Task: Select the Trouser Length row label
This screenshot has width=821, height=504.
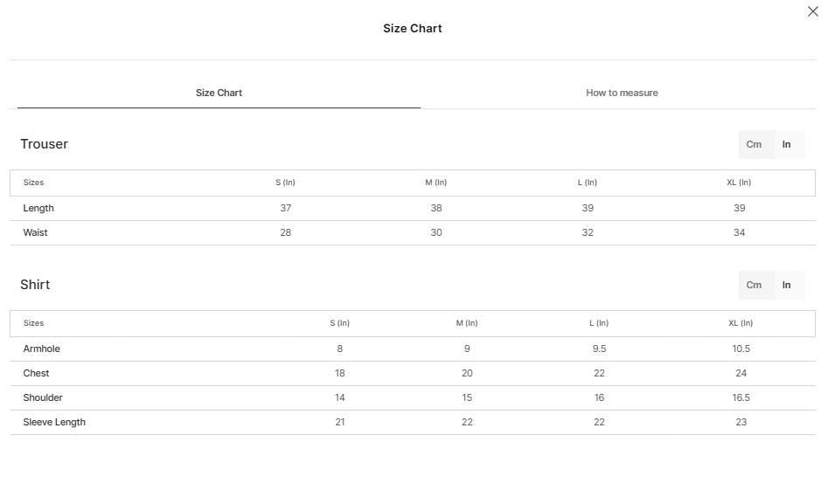Action: pos(38,208)
